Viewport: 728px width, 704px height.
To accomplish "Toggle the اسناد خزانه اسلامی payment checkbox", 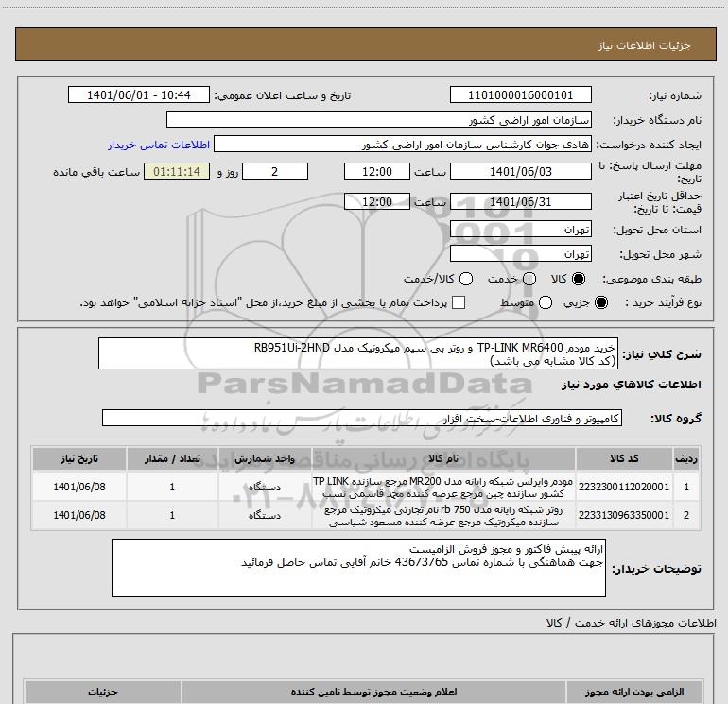I will coord(459,302).
